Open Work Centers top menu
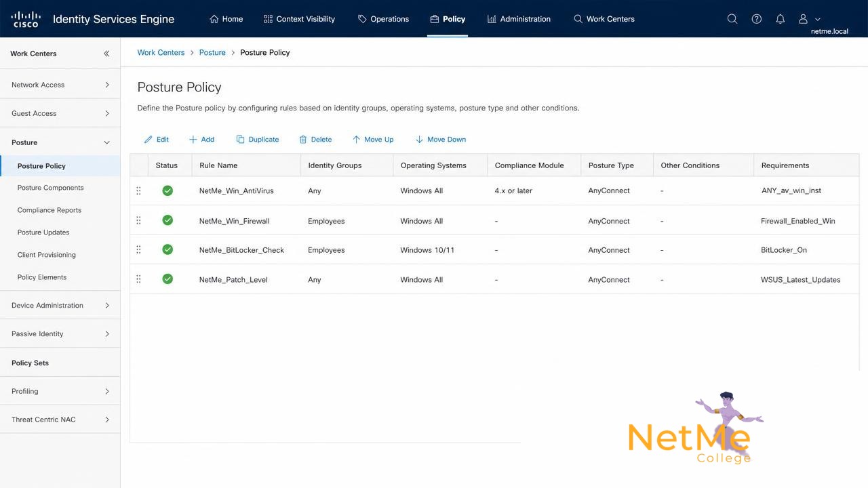The height and width of the screenshot is (488, 868). [x=604, y=19]
